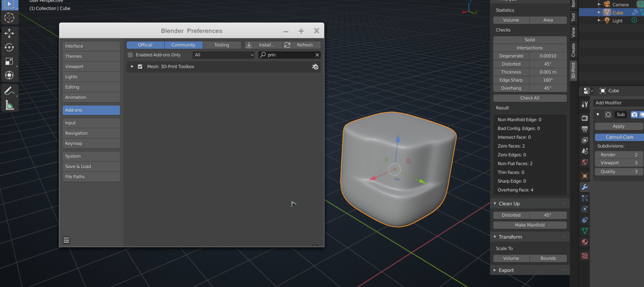Expand the Mesh: 3D-Print Toolbox add-on details
The image size is (644, 287).
(x=132, y=67)
